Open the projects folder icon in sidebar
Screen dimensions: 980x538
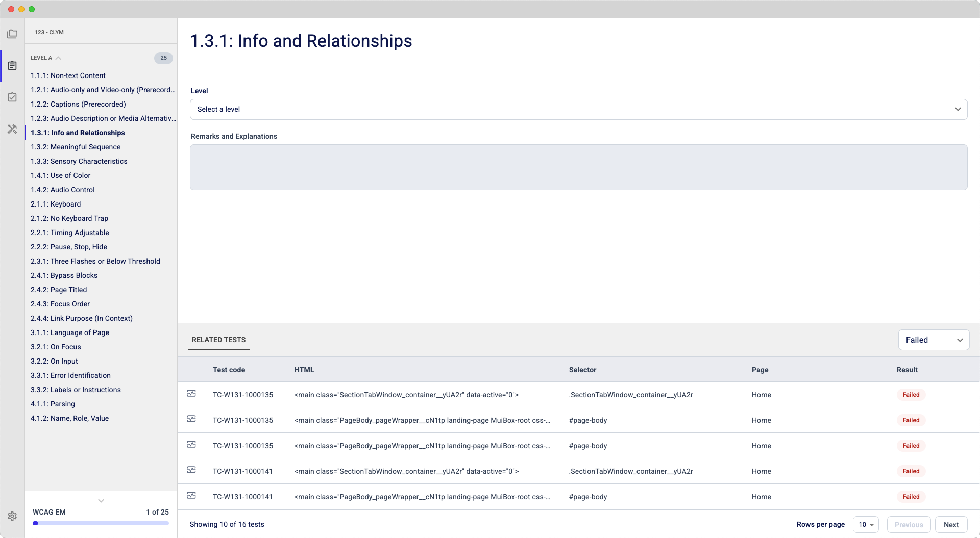pos(12,34)
